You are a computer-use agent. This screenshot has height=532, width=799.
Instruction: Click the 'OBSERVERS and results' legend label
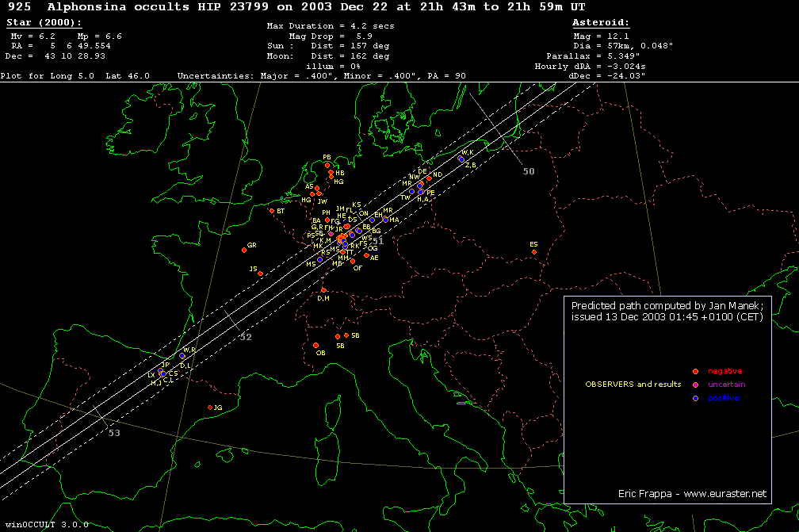pos(633,385)
